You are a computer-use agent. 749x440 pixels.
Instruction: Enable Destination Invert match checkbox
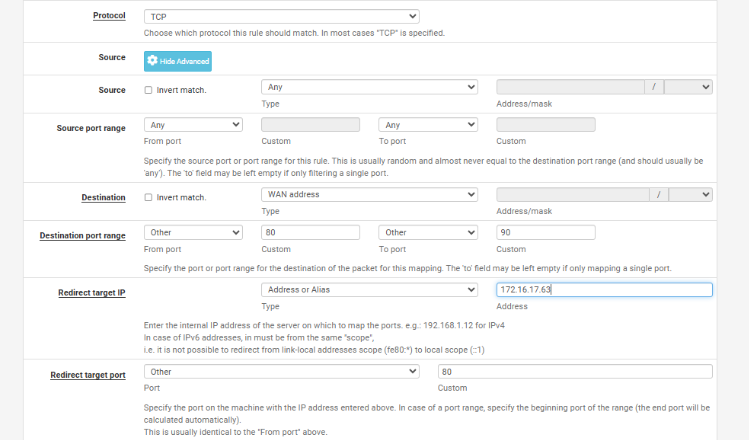pos(149,197)
